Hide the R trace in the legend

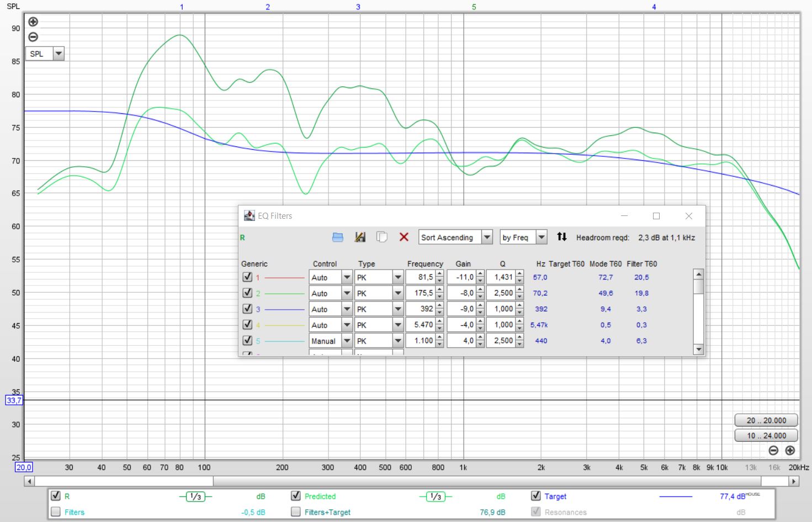(55, 495)
